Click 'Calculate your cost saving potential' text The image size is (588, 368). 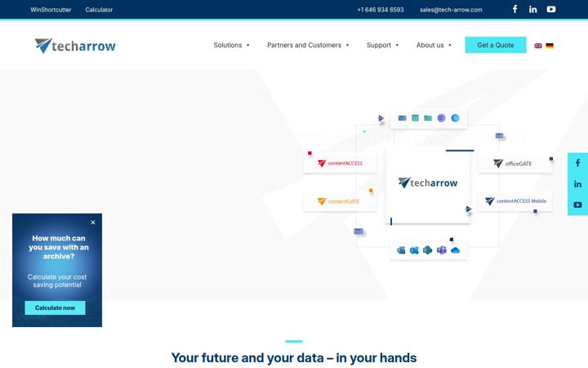coord(57,280)
